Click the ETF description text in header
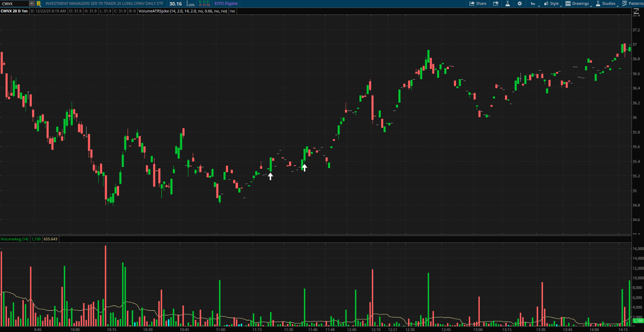 (104, 4)
